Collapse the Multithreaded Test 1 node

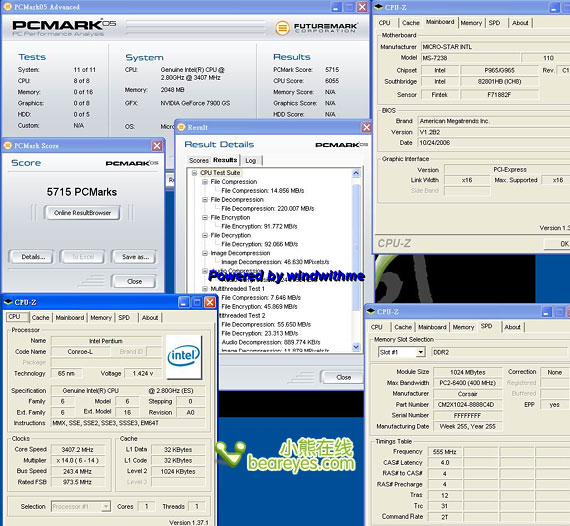205,289
